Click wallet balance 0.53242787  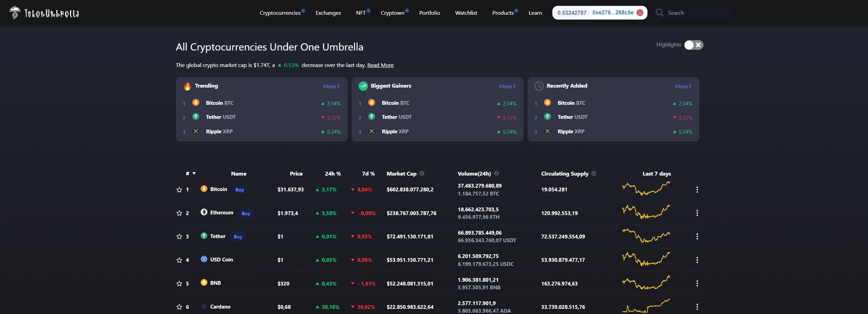pyautogui.click(x=572, y=13)
